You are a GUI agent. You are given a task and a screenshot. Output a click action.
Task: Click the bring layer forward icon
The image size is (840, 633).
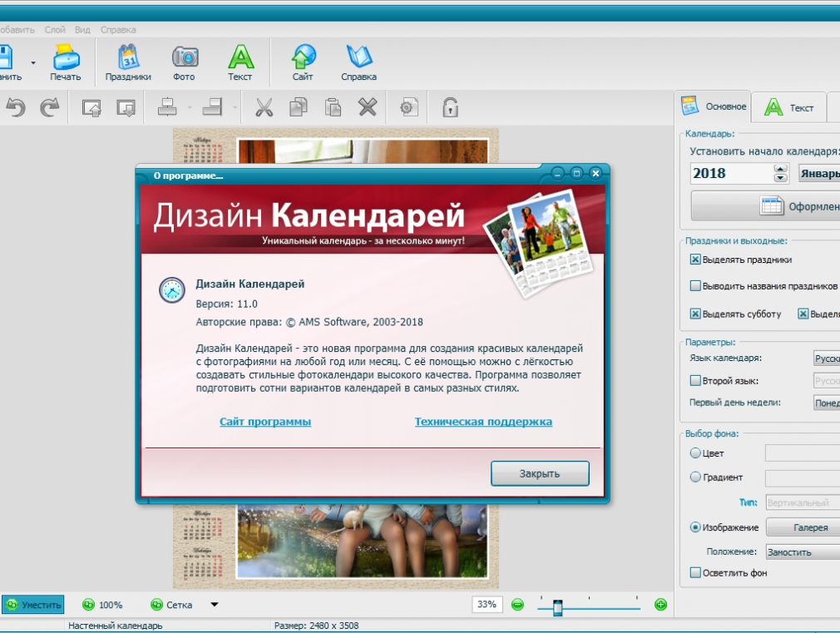[91, 108]
